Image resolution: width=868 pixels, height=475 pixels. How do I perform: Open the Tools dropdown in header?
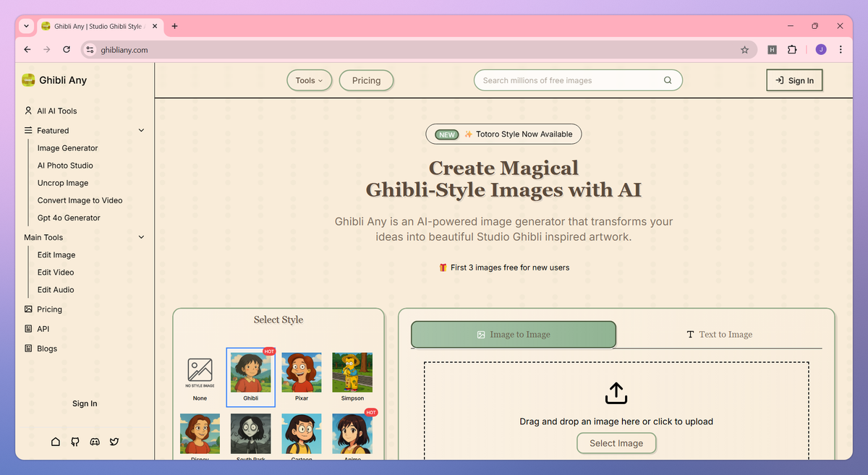pos(310,80)
